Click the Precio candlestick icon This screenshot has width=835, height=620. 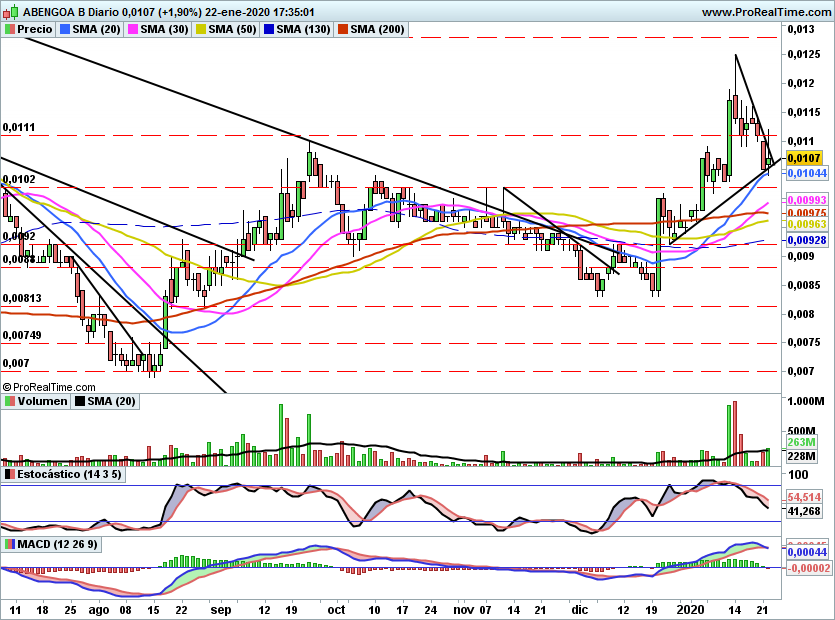click(x=10, y=29)
